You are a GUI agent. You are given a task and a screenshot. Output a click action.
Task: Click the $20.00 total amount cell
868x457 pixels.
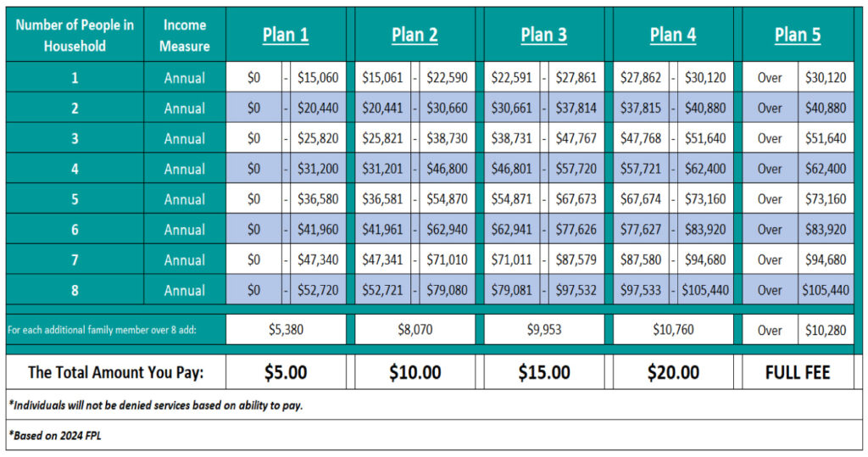click(x=673, y=372)
